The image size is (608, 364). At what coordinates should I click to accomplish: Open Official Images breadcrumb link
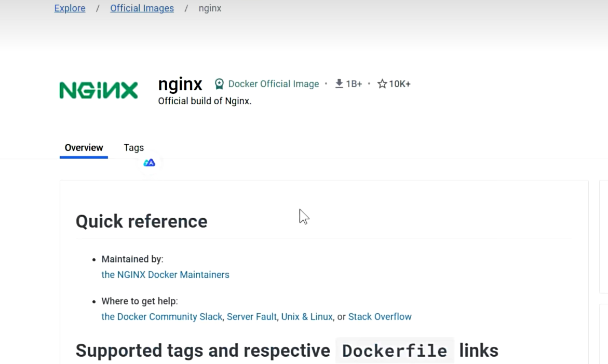142,8
